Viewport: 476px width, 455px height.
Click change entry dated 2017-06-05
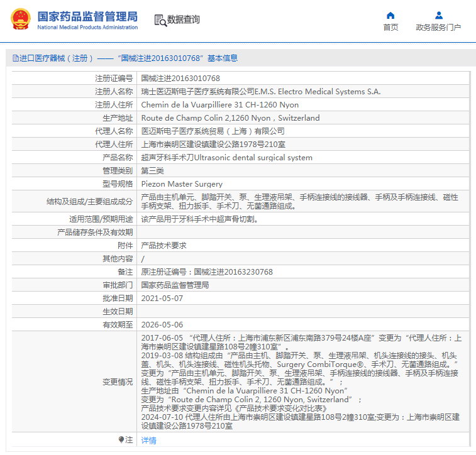pyautogui.click(x=301, y=342)
